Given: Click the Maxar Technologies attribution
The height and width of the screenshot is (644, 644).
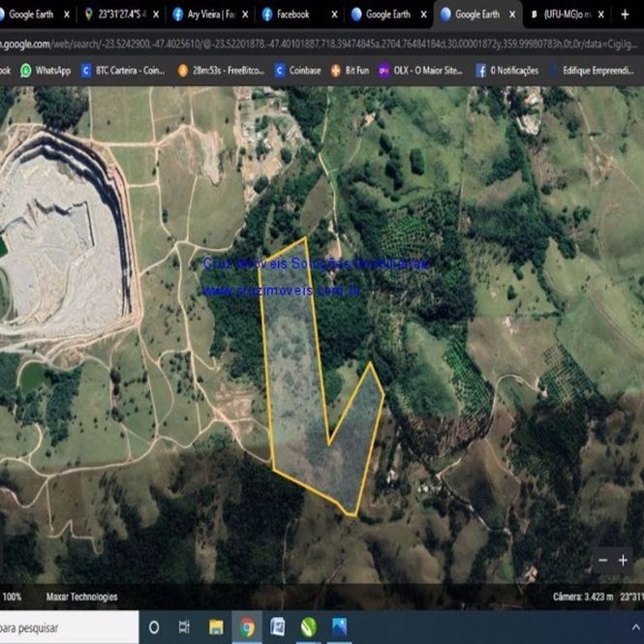Looking at the screenshot, I should click(x=81, y=597).
